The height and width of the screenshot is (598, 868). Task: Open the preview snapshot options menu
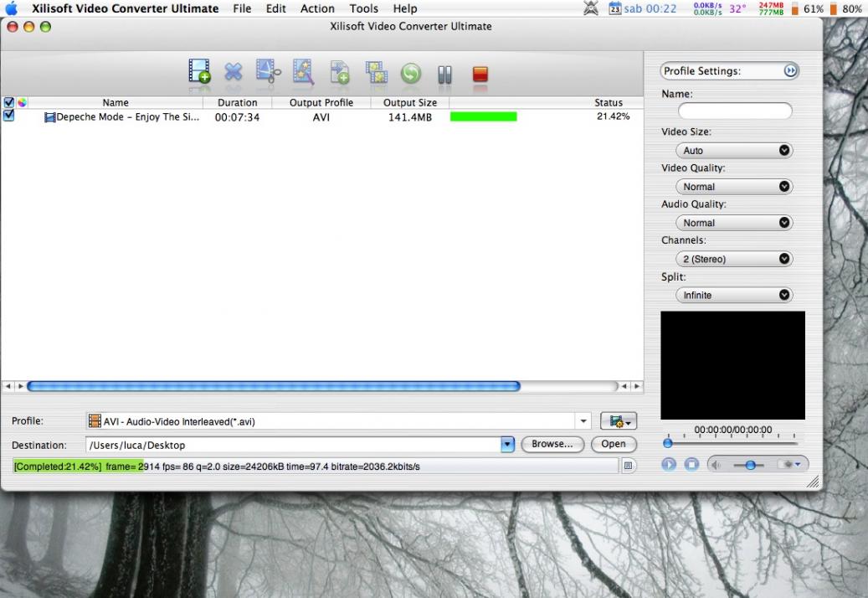click(790, 464)
